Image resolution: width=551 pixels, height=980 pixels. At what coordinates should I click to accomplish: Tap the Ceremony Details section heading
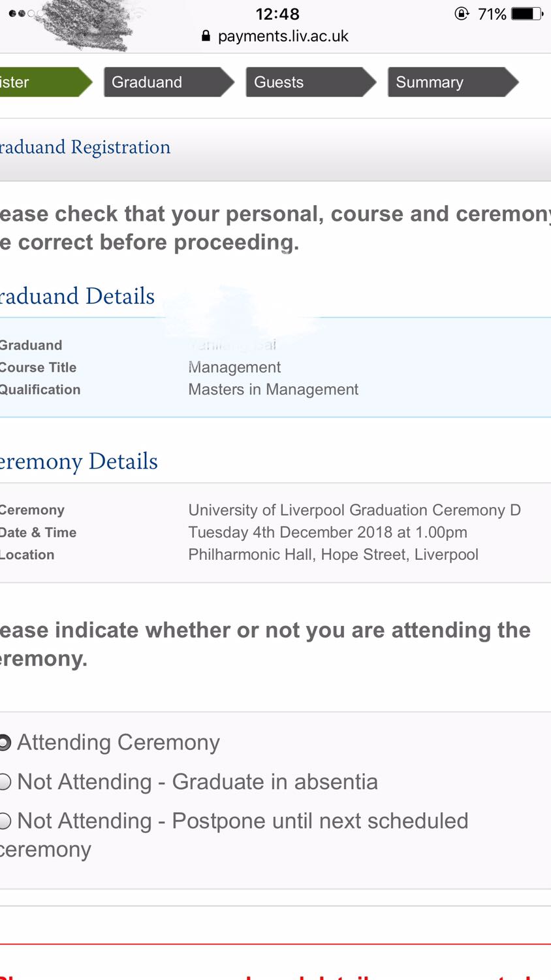click(78, 461)
